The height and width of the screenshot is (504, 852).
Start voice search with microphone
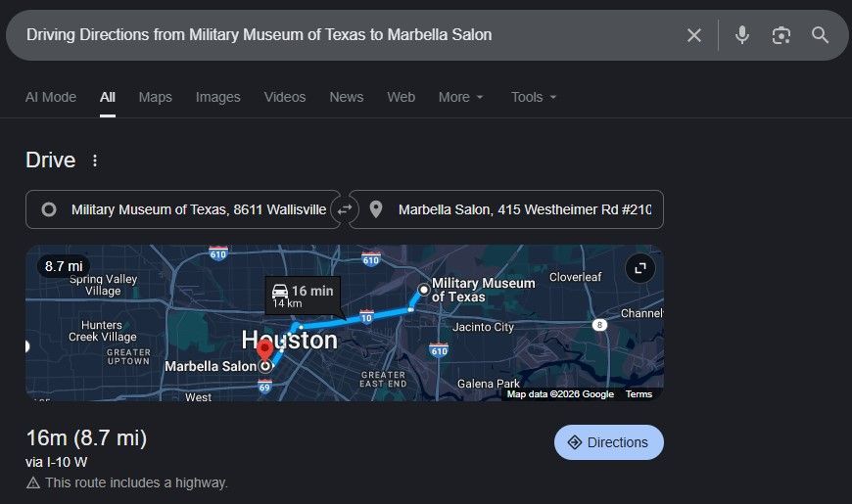742,35
